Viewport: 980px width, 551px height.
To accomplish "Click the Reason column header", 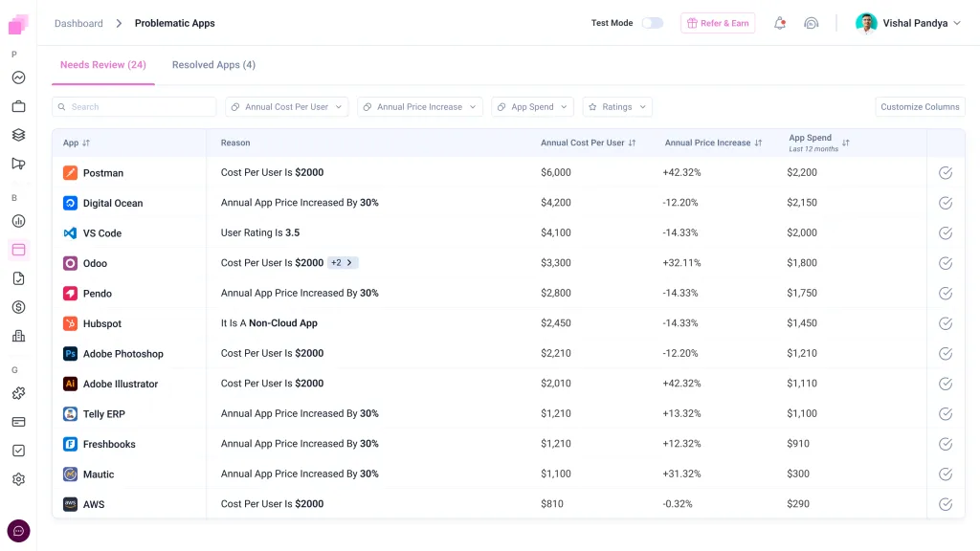I will coord(235,143).
